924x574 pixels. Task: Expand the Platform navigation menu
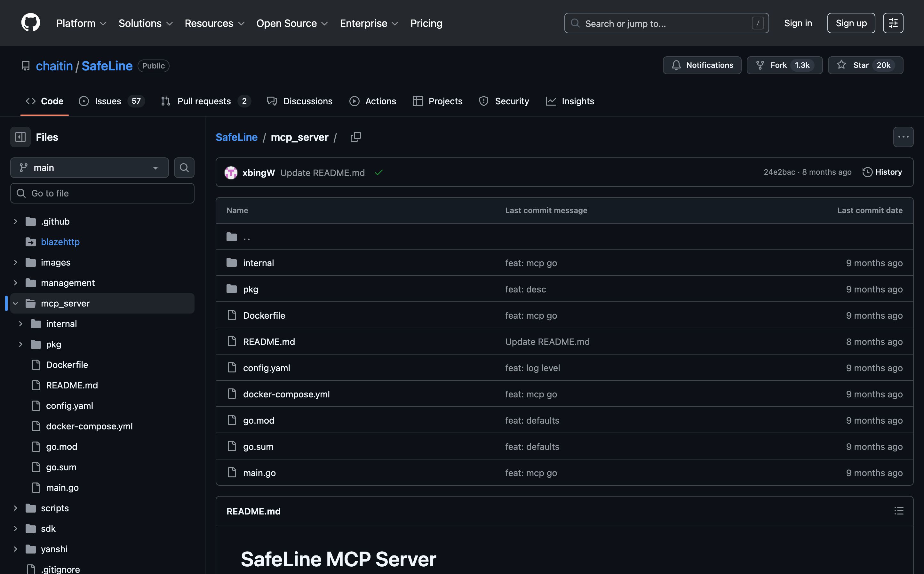click(81, 23)
